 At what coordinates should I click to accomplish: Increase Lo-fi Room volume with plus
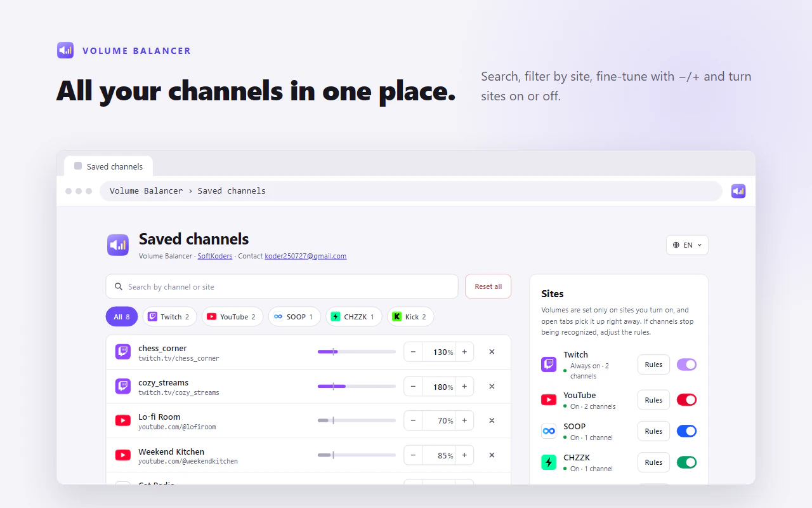tap(464, 420)
